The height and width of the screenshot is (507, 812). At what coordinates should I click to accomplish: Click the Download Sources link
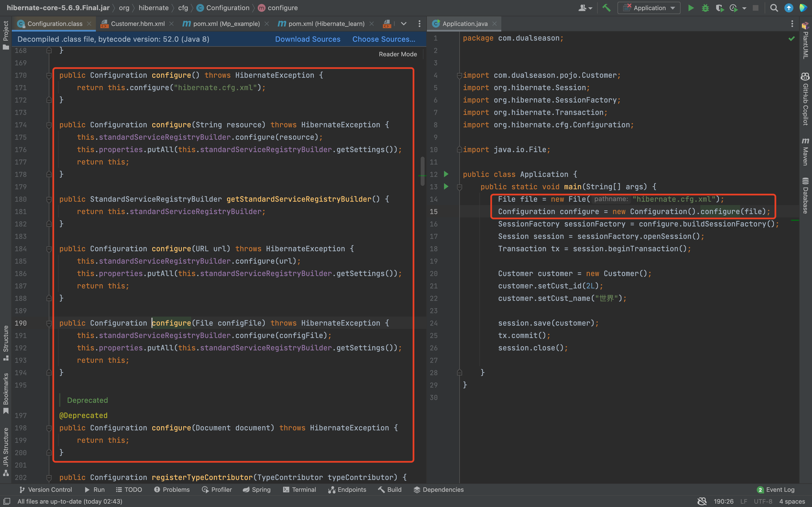coord(307,39)
